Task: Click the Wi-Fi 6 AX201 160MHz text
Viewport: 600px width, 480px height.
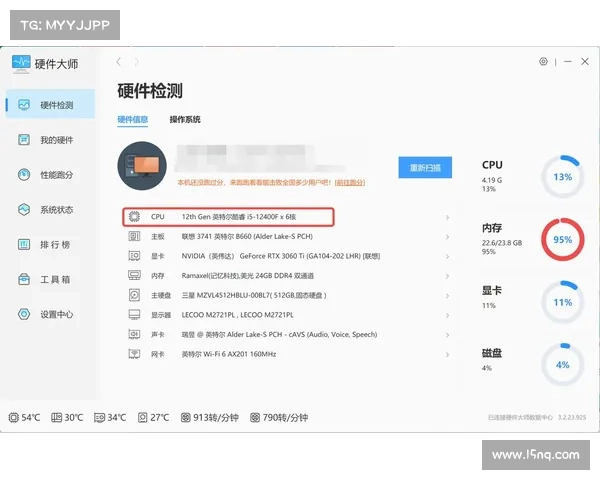Action: tap(229, 354)
